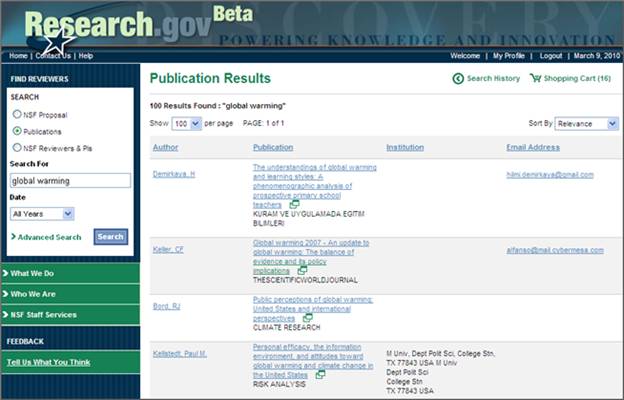
Task: Click add-to-cart icon beside Kellstedt publication
Action: pos(320,375)
